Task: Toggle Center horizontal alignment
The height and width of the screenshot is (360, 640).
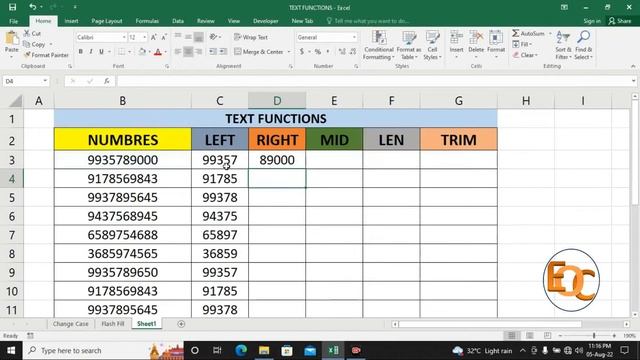Action: click(188, 52)
